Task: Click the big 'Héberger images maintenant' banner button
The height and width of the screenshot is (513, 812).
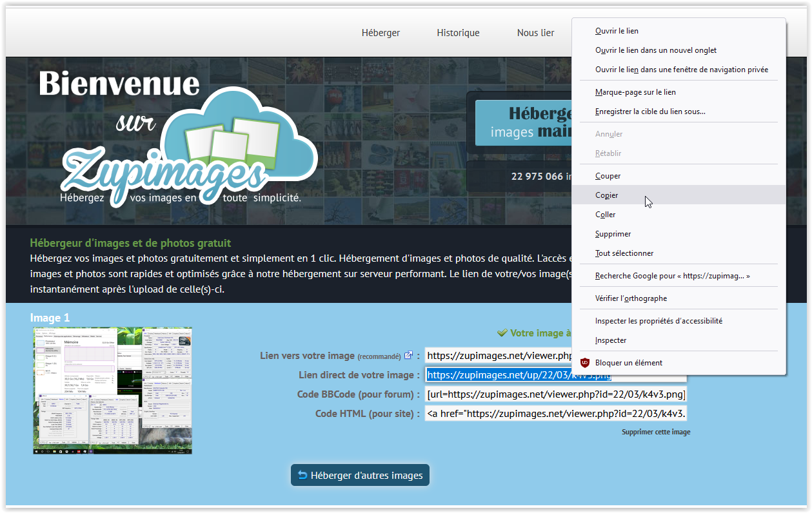Action: coord(523,122)
